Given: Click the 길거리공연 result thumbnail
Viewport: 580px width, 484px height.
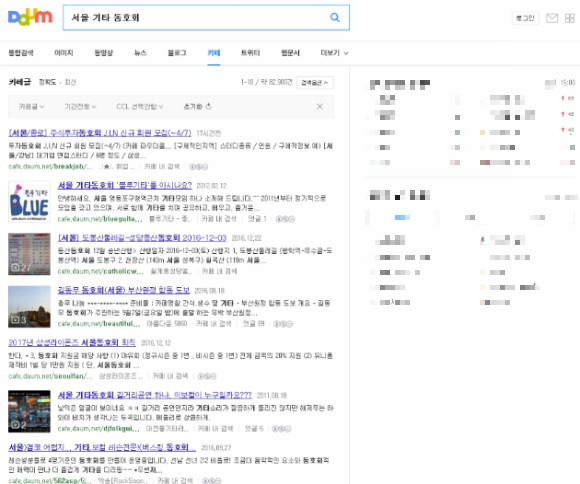Looking at the screenshot, I should tap(29, 411).
